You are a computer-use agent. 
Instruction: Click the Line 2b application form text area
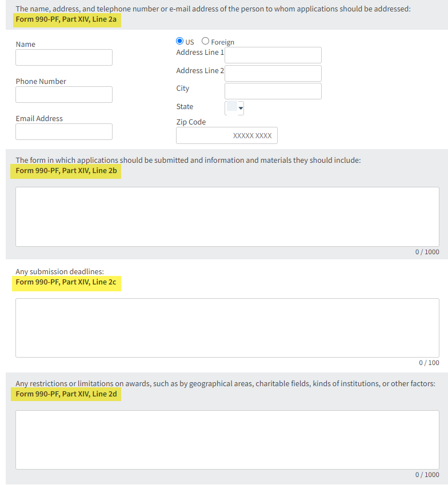coord(227,217)
